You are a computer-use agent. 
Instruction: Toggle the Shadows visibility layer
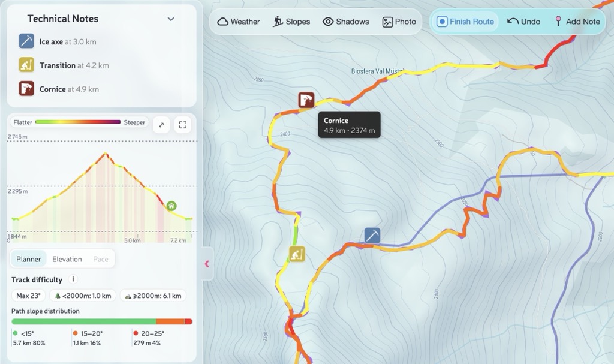point(346,22)
